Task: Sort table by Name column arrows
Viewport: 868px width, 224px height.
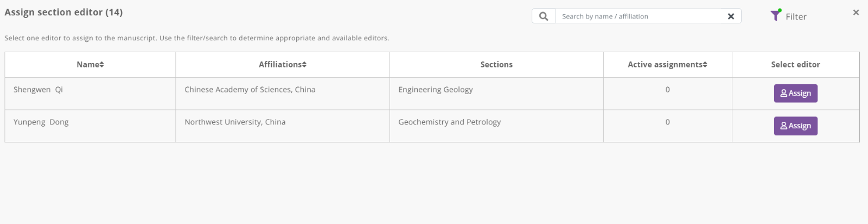Action: click(102, 65)
